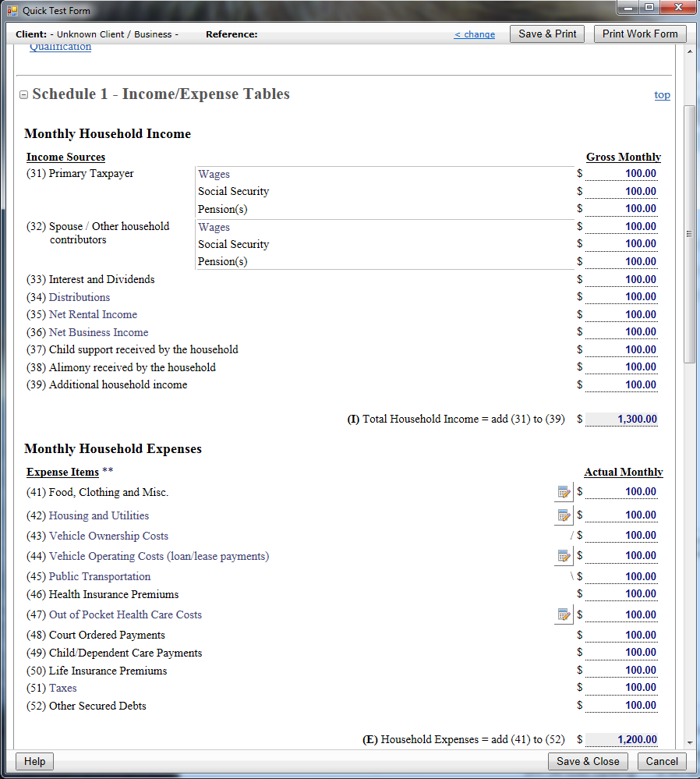Edit Public Transportation amount field
The height and width of the screenshot is (779, 700).
coord(621,576)
